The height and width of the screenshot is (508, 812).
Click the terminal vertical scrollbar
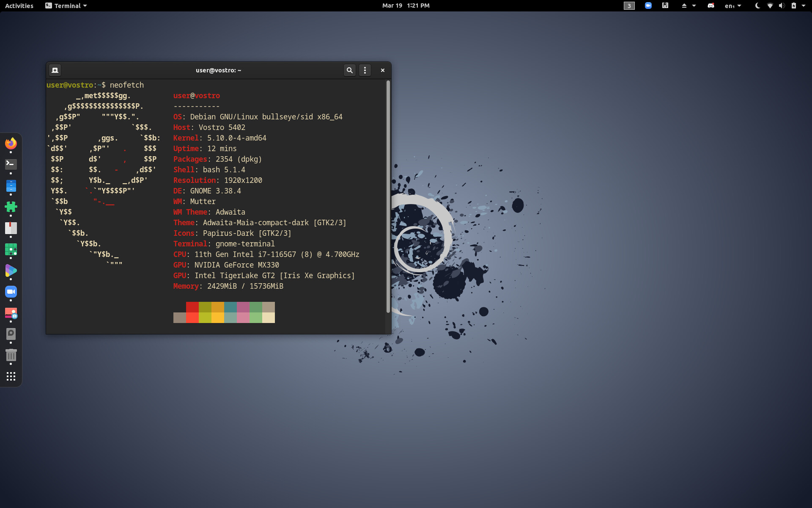388,197
